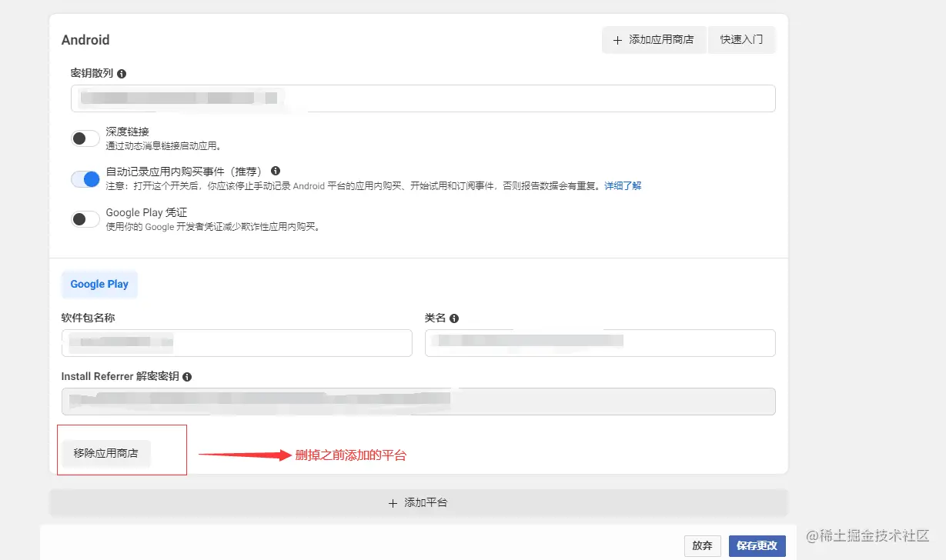Click the info icon next to 密钥散列
946x560 pixels.
(123, 73)
